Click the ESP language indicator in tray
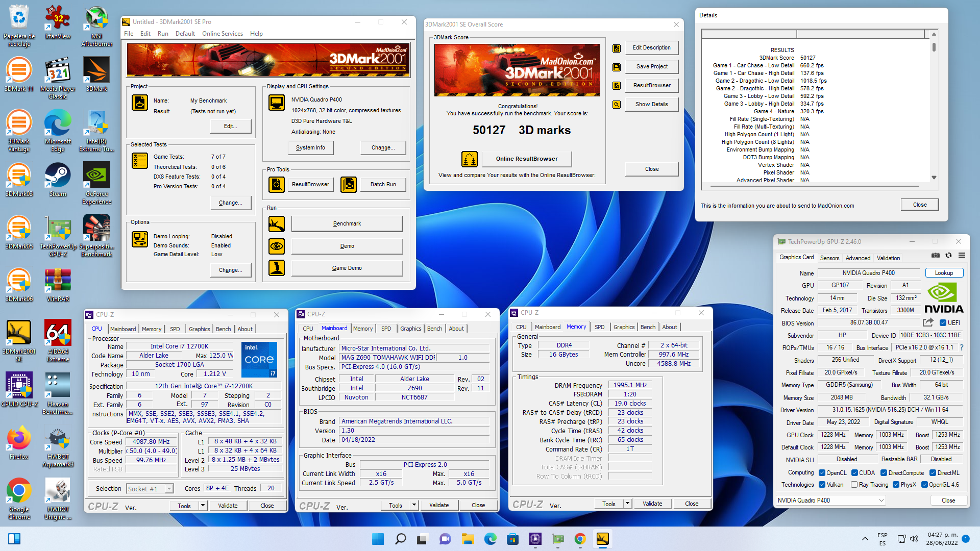 point(883,539)
